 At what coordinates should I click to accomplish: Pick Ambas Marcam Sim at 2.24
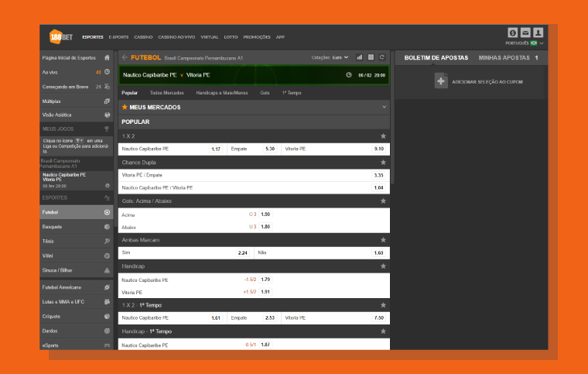click(x=243, y=253)
